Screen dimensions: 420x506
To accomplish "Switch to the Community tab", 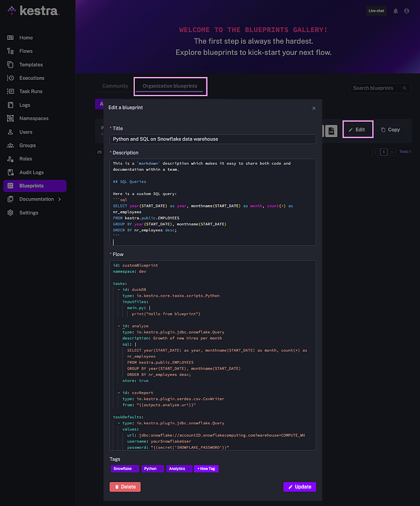I will tap(115, 86).
